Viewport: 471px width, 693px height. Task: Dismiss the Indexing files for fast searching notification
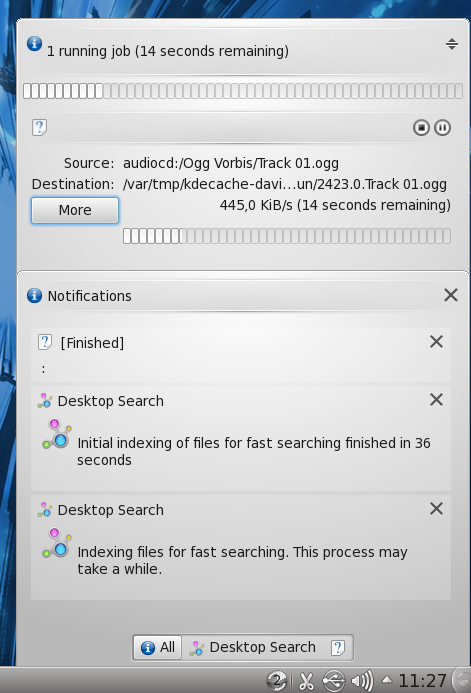[x=437, y=509]
